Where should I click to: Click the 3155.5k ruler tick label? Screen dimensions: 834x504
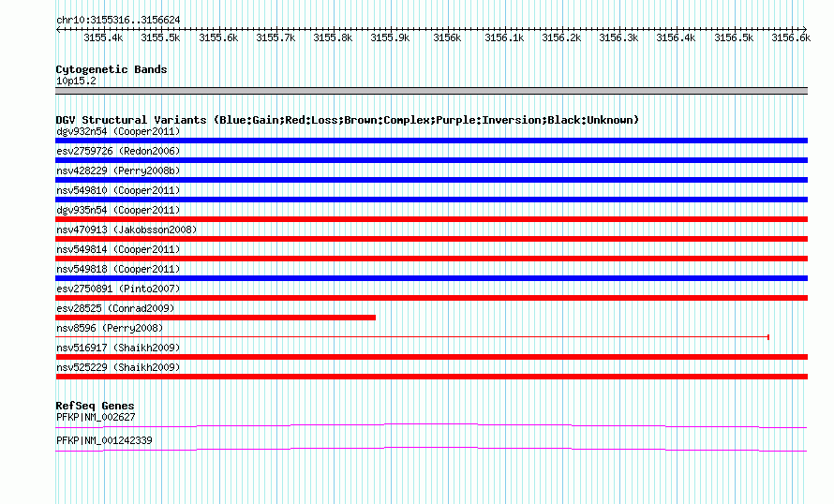click(x=160, y=37)
